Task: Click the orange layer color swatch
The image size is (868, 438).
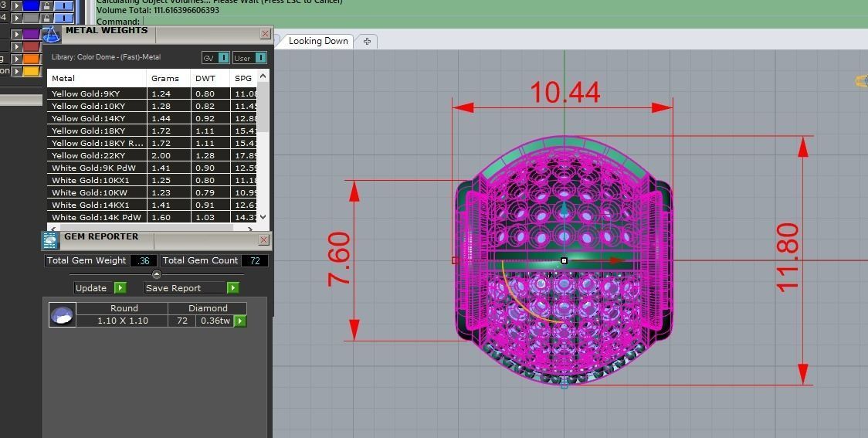Action: click(31, 59)
